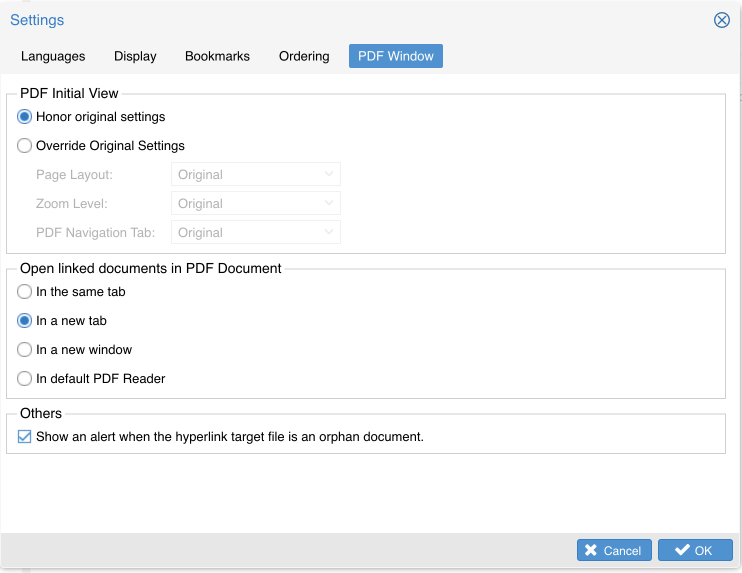
Task: Select Honor original settings radio button
Action: pyautogui.click(x=25, y=117)
